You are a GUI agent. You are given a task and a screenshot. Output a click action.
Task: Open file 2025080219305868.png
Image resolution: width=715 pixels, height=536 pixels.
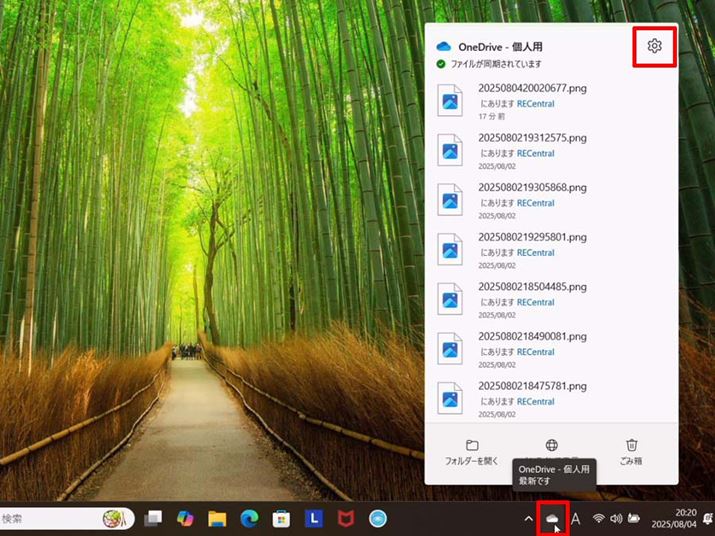point(532,187)
